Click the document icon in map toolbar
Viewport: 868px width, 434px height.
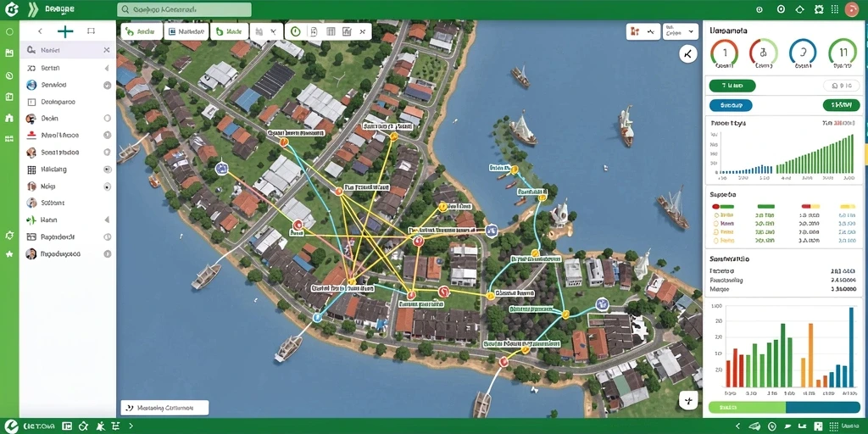coord(314,31)
